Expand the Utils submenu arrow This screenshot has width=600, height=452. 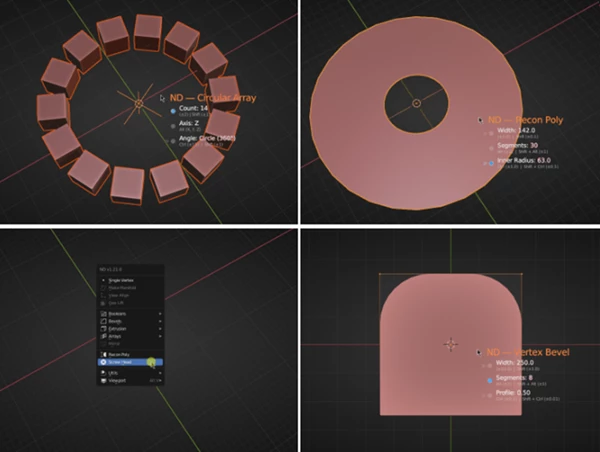pos(160,373)
